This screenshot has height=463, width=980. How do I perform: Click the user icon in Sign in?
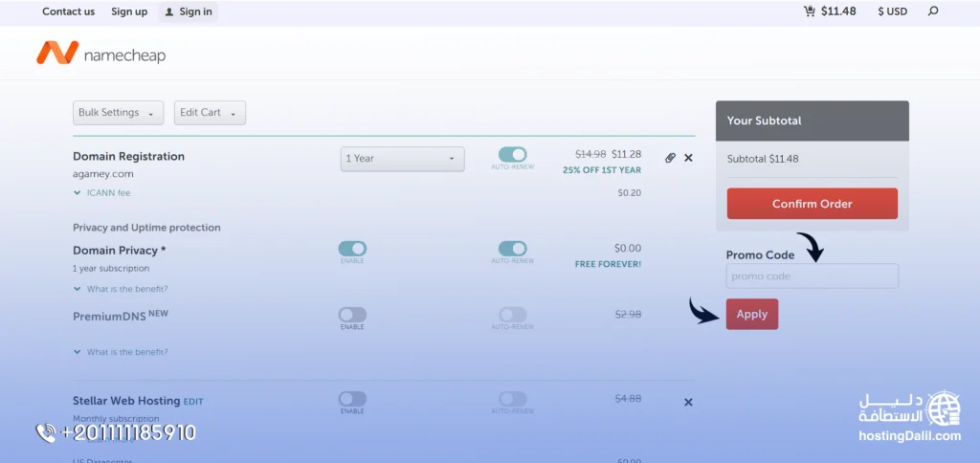tap(169, 12)
